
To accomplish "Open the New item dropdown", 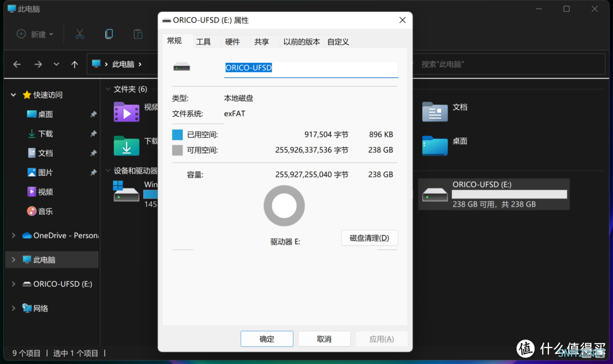I will [x=35, y=34].
